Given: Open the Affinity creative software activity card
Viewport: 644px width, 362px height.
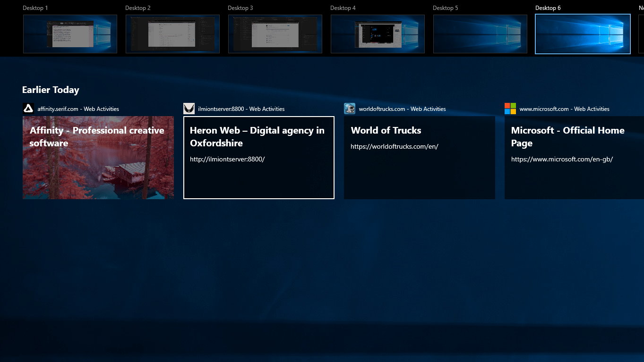Looking at the screenshot, I should (98, 158).
